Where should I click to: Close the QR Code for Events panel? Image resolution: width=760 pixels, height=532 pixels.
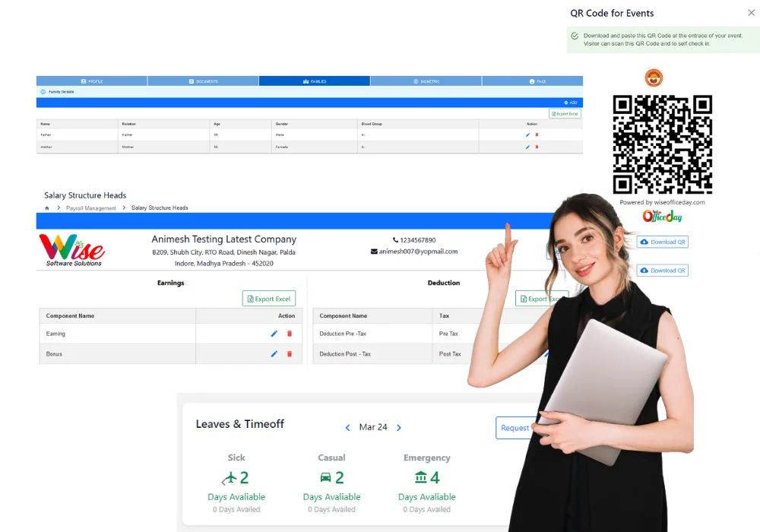pyautogui.click(x=752, y=13)
